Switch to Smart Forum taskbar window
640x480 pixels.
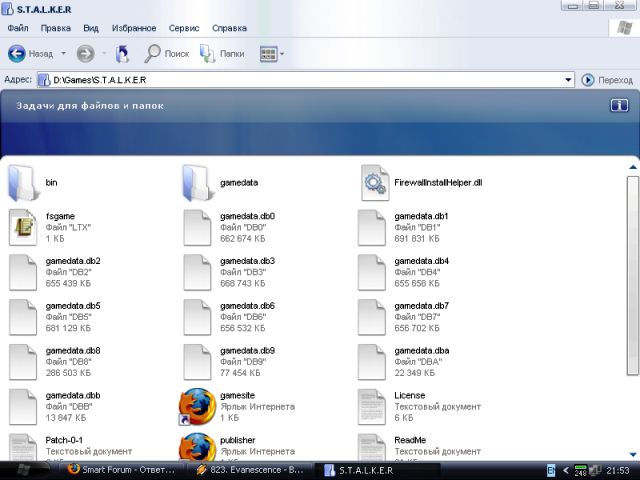click(122, 470)
